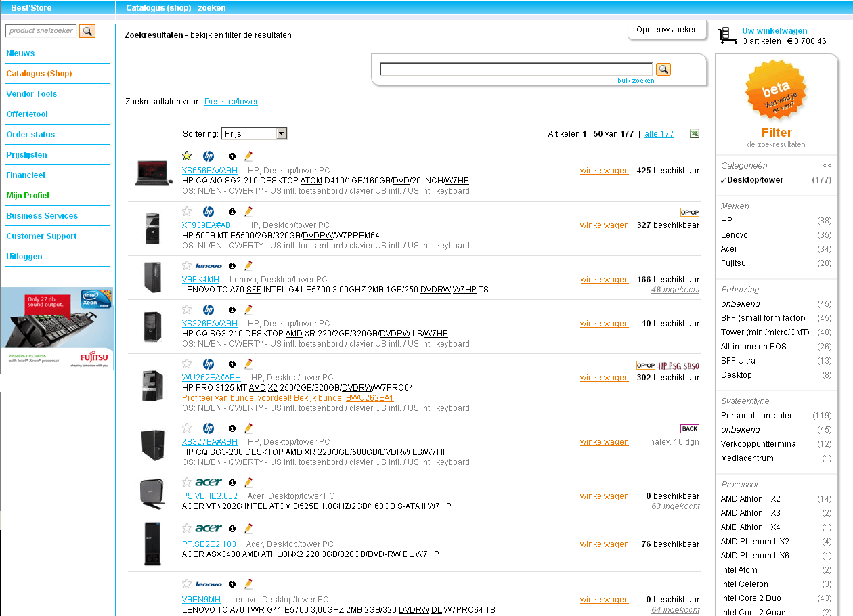Open product link PT.SE2E2.183
Image resolution: width=853 pixels, height=616 pixels.
(209, 544)
